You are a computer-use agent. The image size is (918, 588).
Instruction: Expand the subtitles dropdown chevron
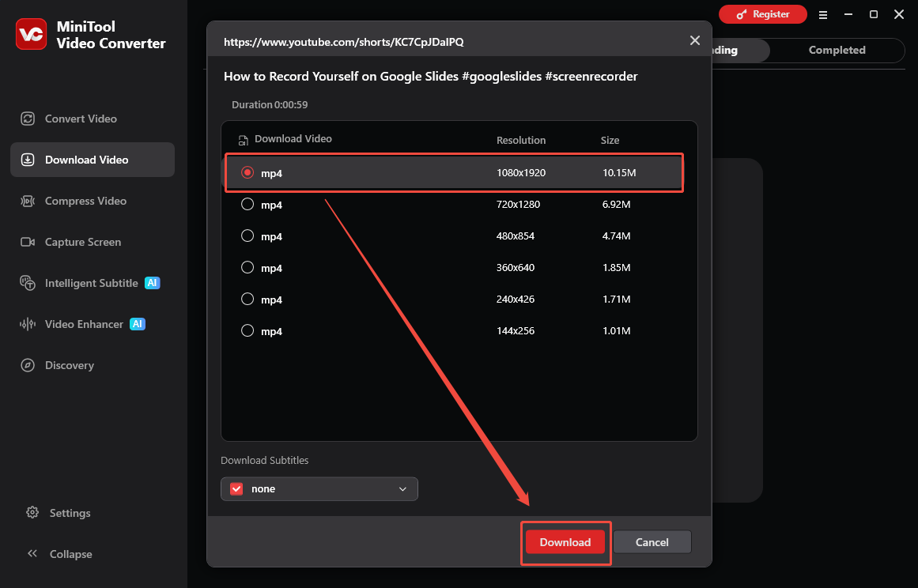402,489
